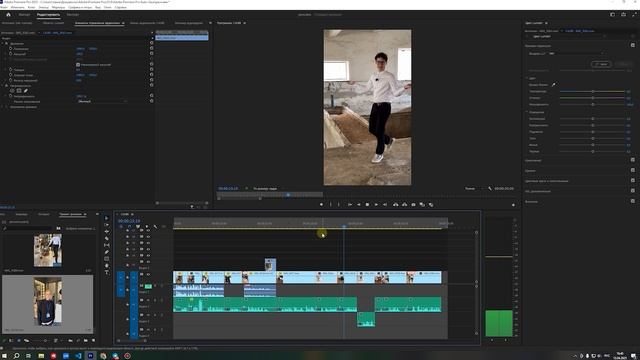Image resolution: width=640 pixels, height=360 pixels.
Task: Select the Track Select Forward tool
Action: [x=107, y=225]
